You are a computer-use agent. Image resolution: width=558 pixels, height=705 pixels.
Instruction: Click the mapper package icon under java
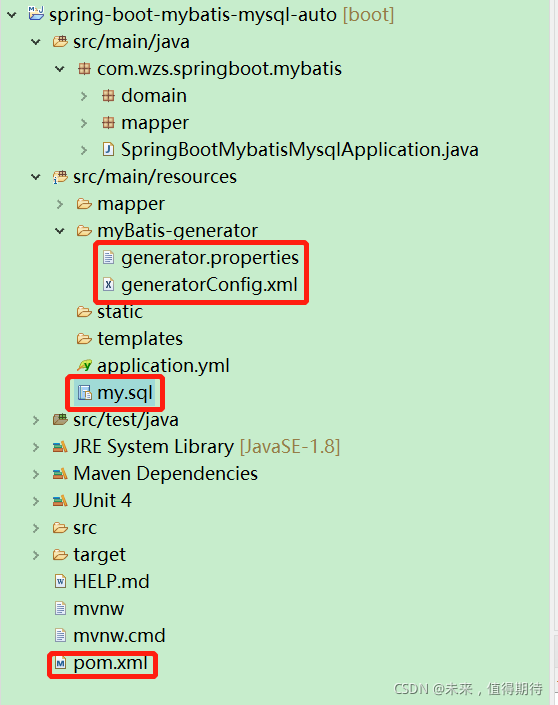coord(108,123)
